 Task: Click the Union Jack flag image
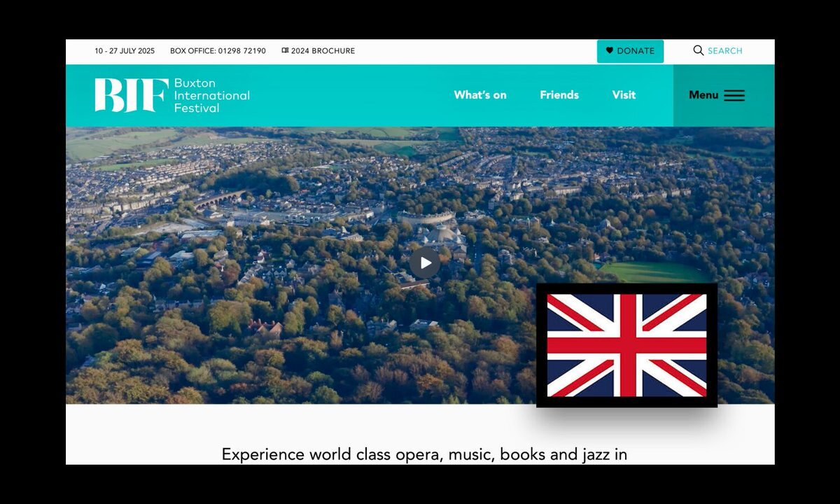626,345
